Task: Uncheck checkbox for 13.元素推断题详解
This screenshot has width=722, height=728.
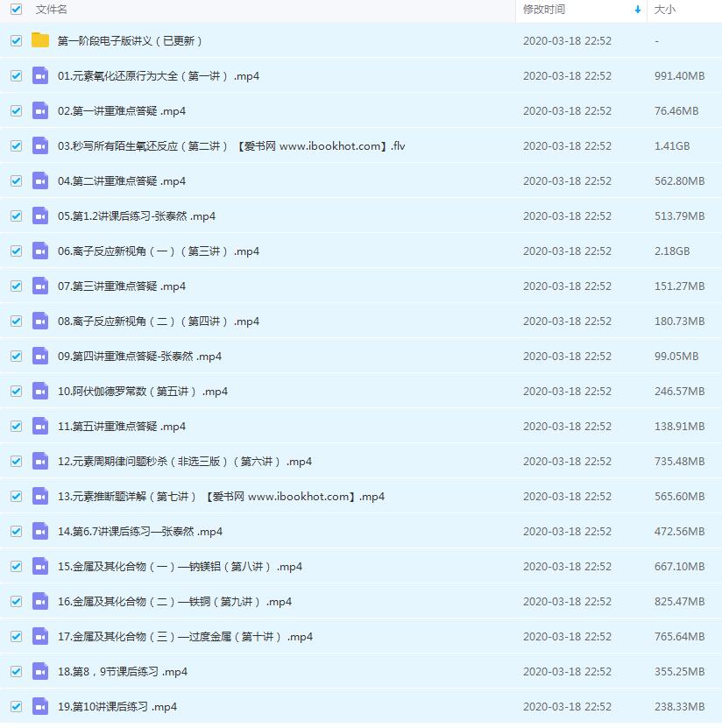Action: pos(17,497)
